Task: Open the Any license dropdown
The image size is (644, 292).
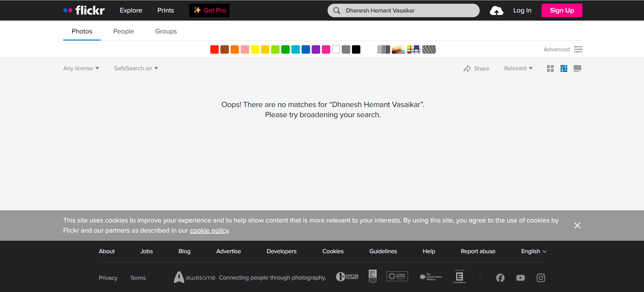Action: pyautogui.click(x=81, y=68)
